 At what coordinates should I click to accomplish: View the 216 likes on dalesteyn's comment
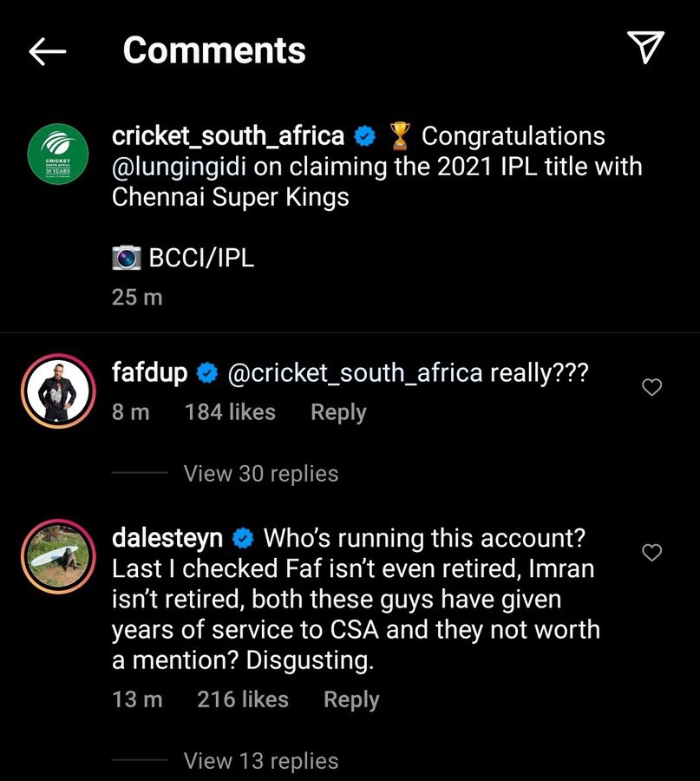pos(242,699)
